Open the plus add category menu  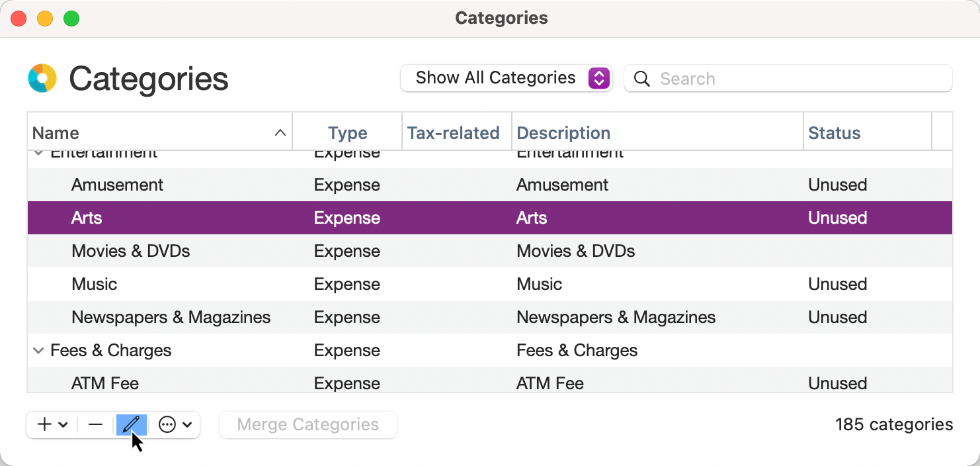52,424
